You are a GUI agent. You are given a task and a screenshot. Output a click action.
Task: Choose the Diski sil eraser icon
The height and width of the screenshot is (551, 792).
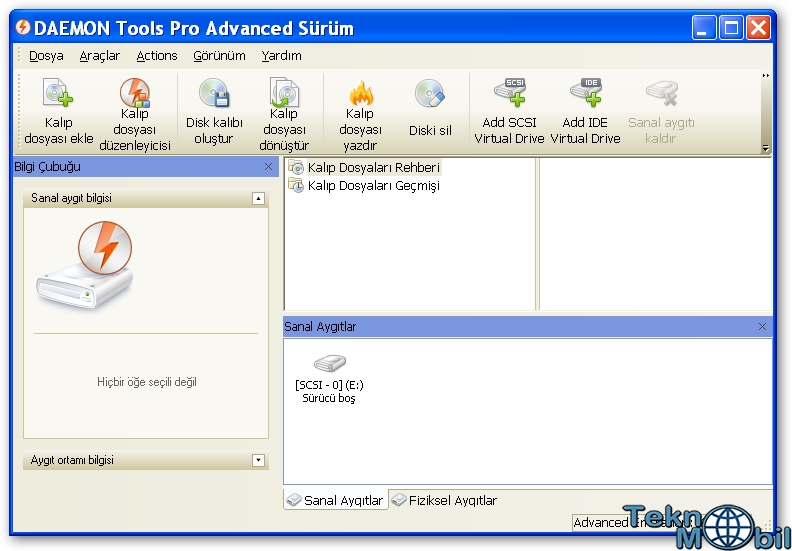tap(430, 93)
